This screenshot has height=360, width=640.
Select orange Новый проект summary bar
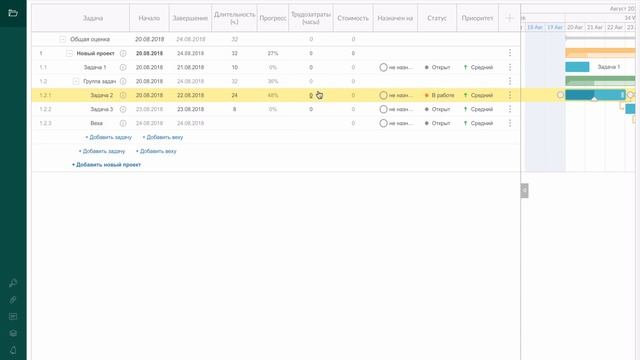pyautogui.click(x=600, y=52)
